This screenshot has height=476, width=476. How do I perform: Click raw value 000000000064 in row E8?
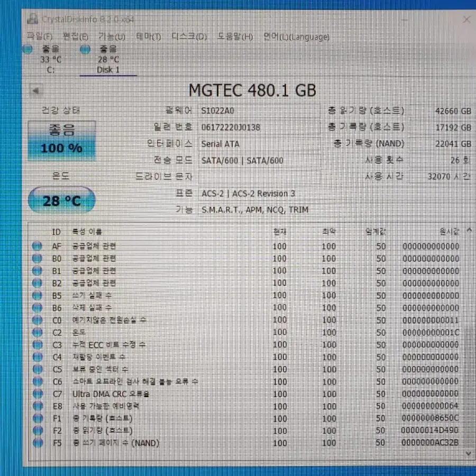pyautogui.click(x=430, y=406)
